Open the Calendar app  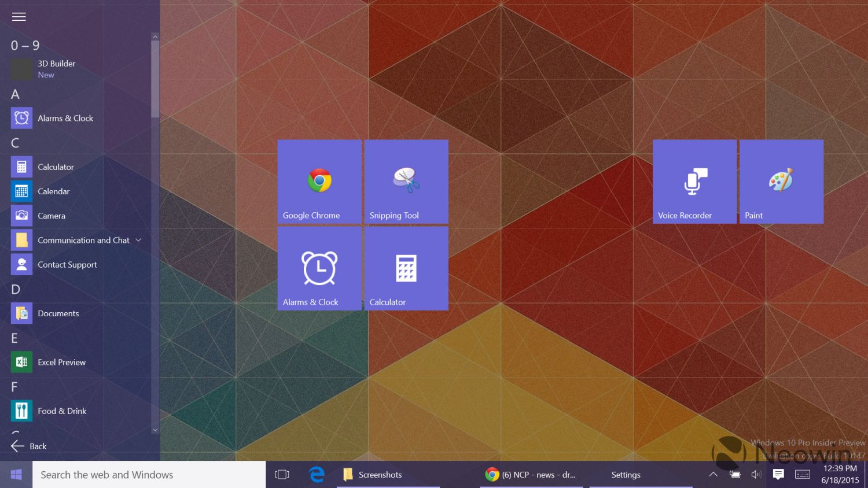[x=40, y=191]
